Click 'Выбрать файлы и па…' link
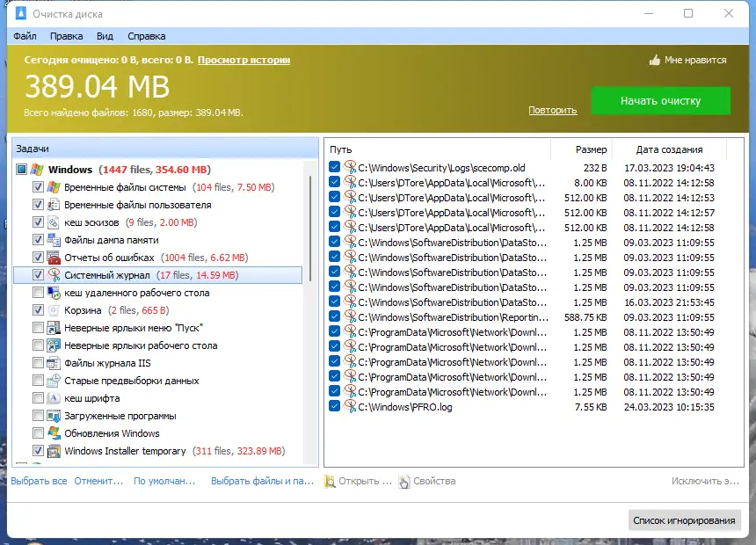 click(x=262, y=482)
